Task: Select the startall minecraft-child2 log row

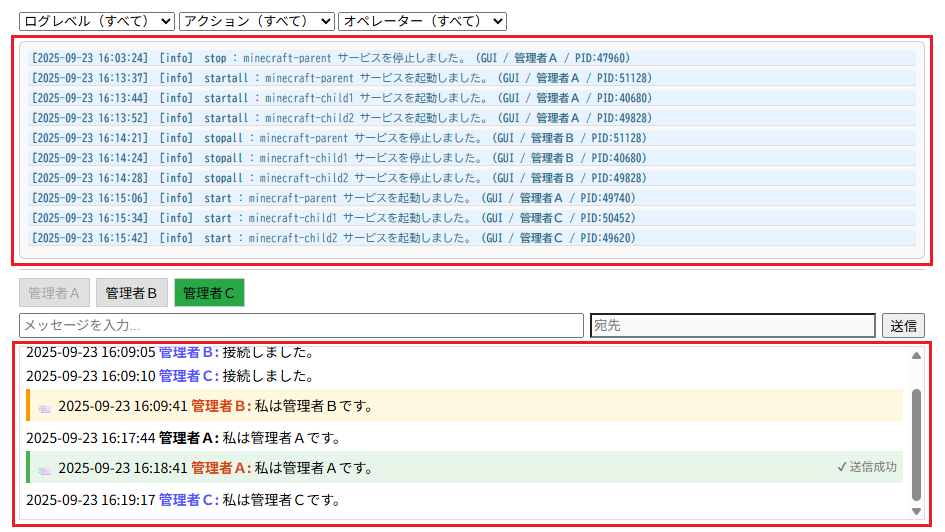Action: (472, 117)
